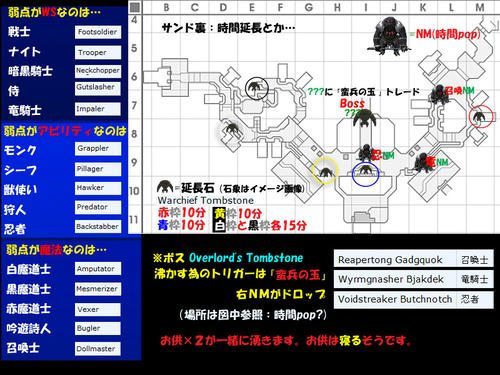This screenshot has height=375, width=500.
Task: Click the tombstone icon inside the red circle
Action: click(480, 116)
